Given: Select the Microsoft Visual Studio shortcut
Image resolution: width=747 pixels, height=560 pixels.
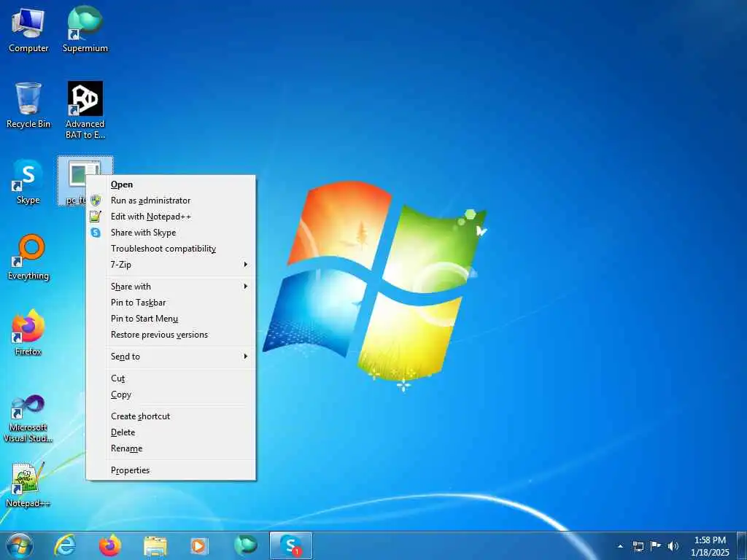Looking at the screenshot, I should (28, 419).
